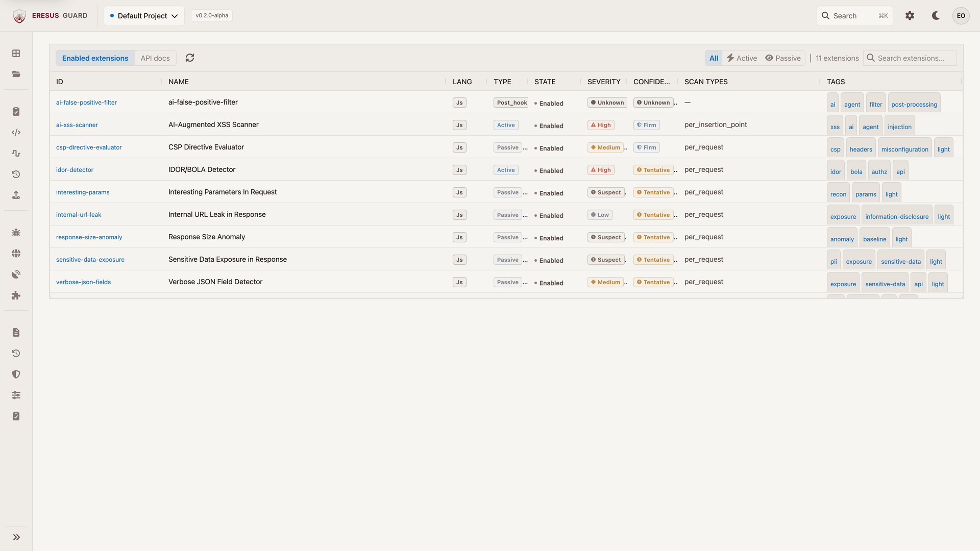Click the history icon below the document icon
The height and width of the screenshot is (551, 980).
click(16, 354)
